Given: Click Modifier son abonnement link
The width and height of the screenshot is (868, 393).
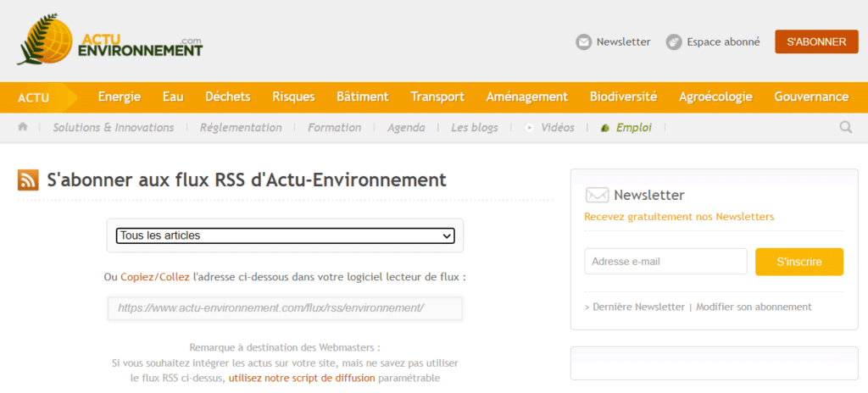Looking at the screenshot, I should tap(754, 307).
